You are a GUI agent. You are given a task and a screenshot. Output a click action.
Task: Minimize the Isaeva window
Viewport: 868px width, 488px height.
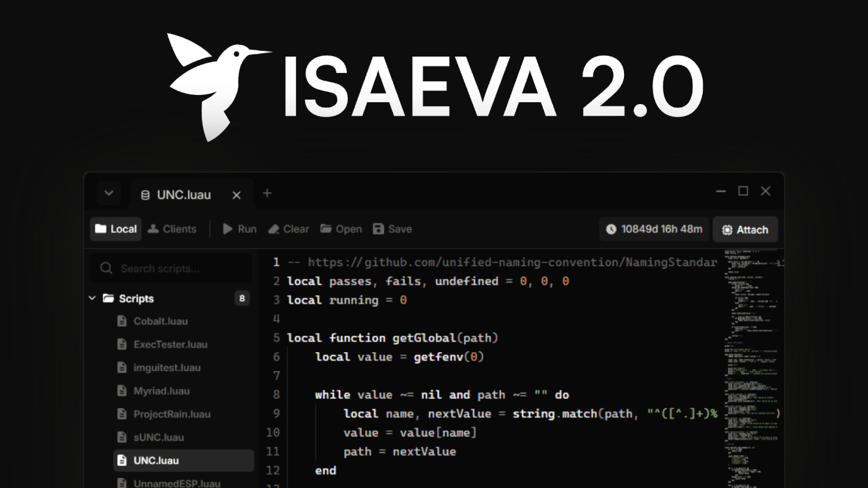pyautogui.click(x=721, y=191)
